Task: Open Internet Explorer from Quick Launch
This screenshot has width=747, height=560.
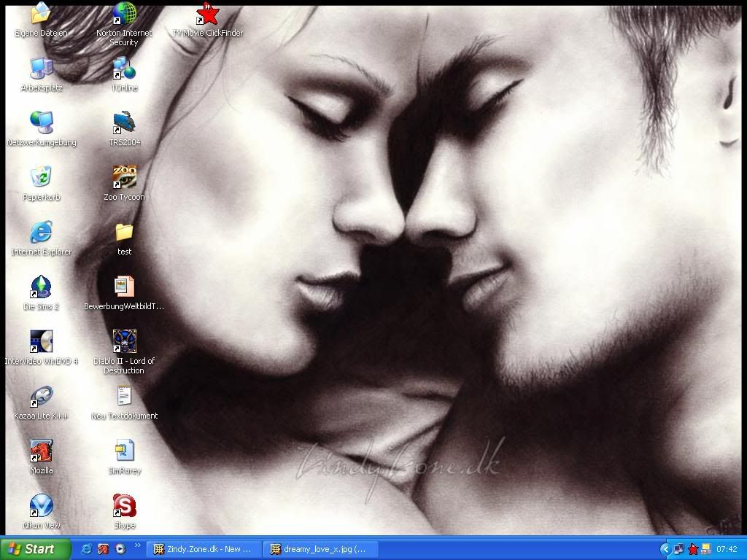Action: click(86, 549)
